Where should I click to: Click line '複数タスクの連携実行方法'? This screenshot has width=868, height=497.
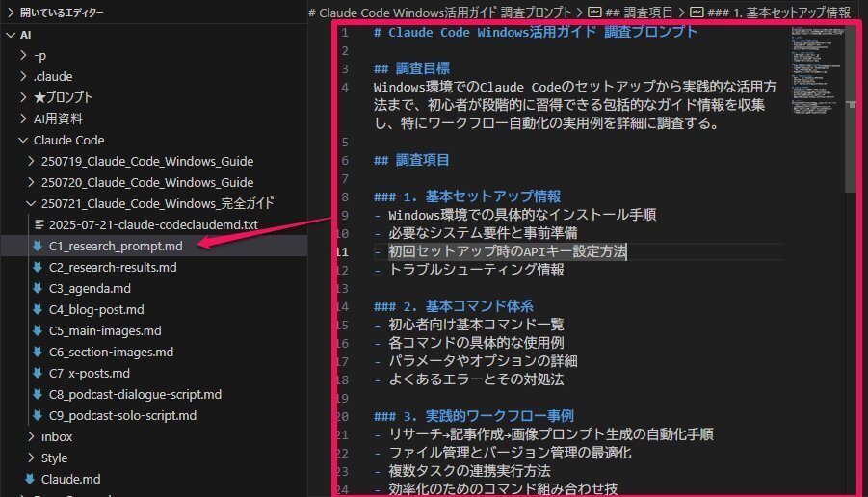coord(469,471)
